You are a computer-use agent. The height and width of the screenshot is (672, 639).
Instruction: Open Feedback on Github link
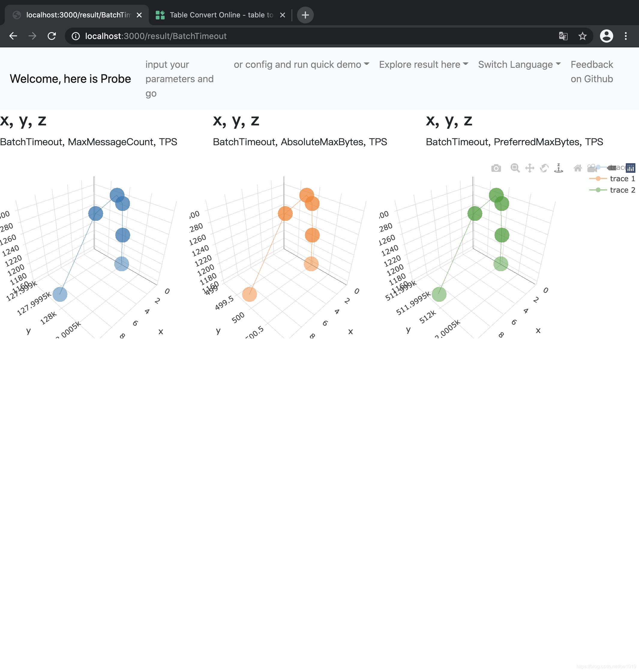592,71
